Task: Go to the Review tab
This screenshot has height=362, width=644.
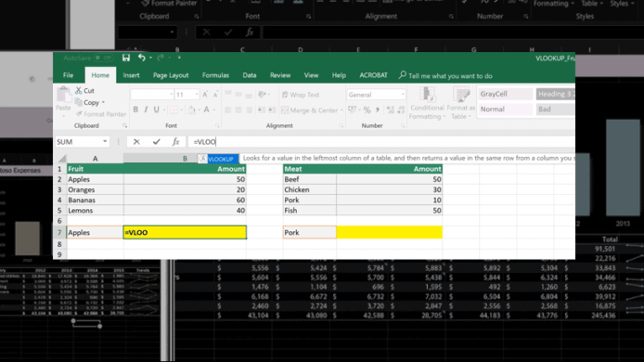Action: point(280,75)
